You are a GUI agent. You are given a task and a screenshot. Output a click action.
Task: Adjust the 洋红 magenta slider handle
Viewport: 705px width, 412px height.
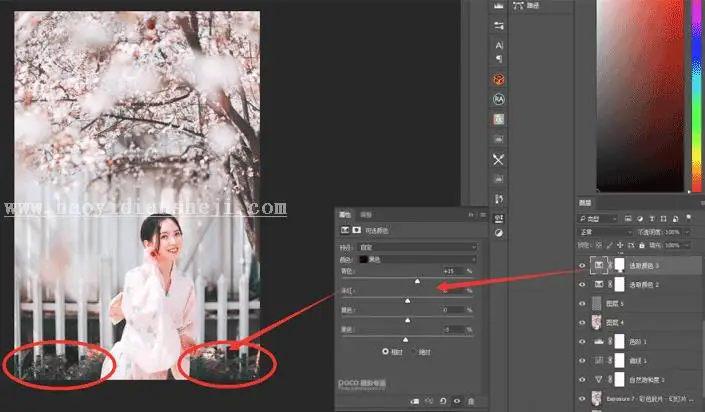click(x=407, y=300)
